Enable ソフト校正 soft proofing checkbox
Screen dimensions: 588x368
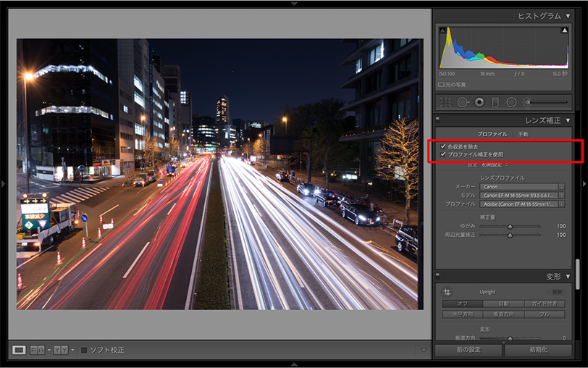pos(84,350)
